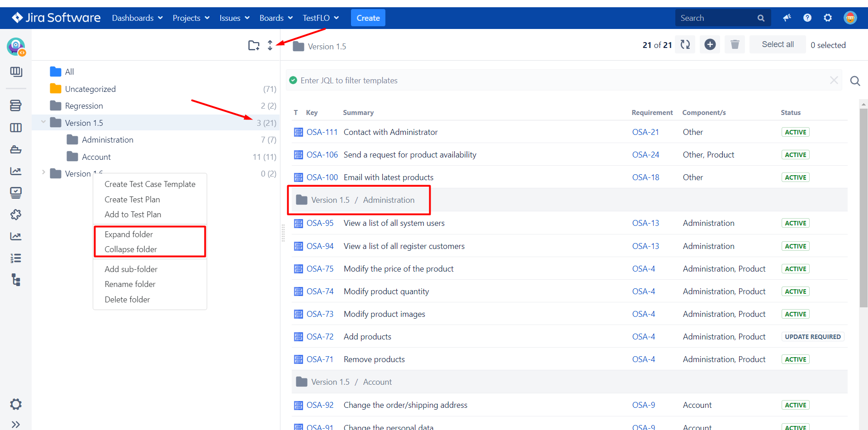The width and height of the screenshot is (868, 430).
Task: Collapse the left navigation with the chevron icon
Action: [16, 424]
